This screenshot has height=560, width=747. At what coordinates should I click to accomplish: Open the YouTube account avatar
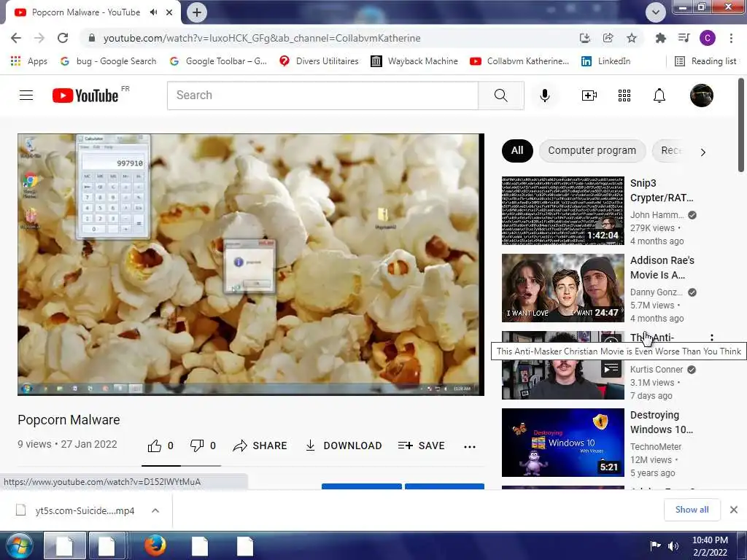coord(702,96)
